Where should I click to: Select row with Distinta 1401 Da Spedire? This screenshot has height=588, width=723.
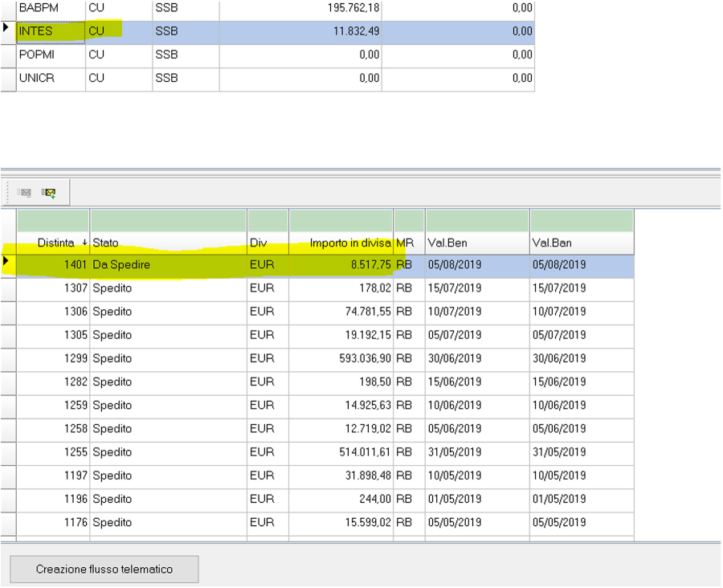pos(169,264)
